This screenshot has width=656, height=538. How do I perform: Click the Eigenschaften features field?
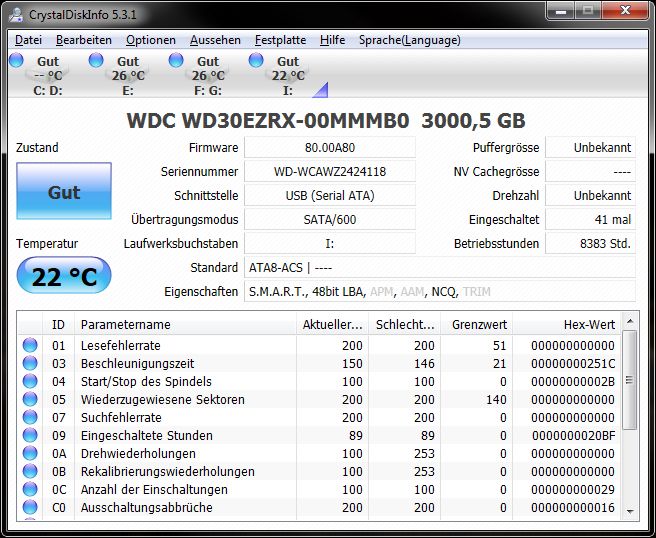click(440, 292)
